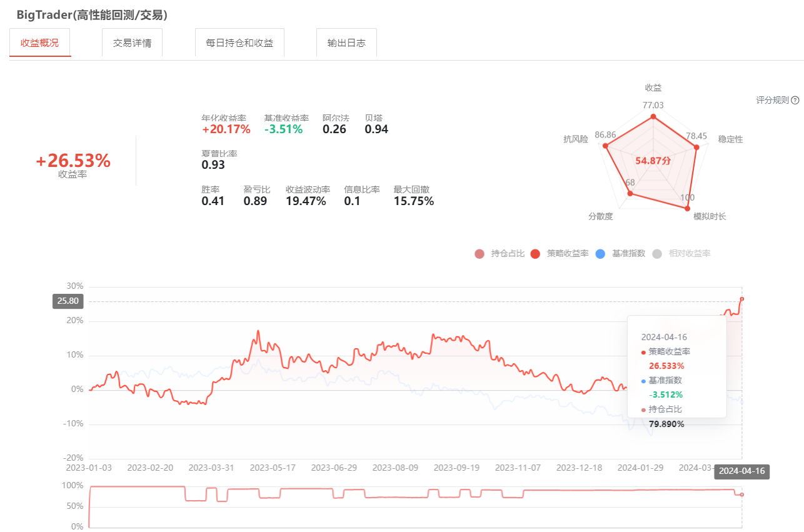Click the 收益 radar point at 77.03

(653, 117)
